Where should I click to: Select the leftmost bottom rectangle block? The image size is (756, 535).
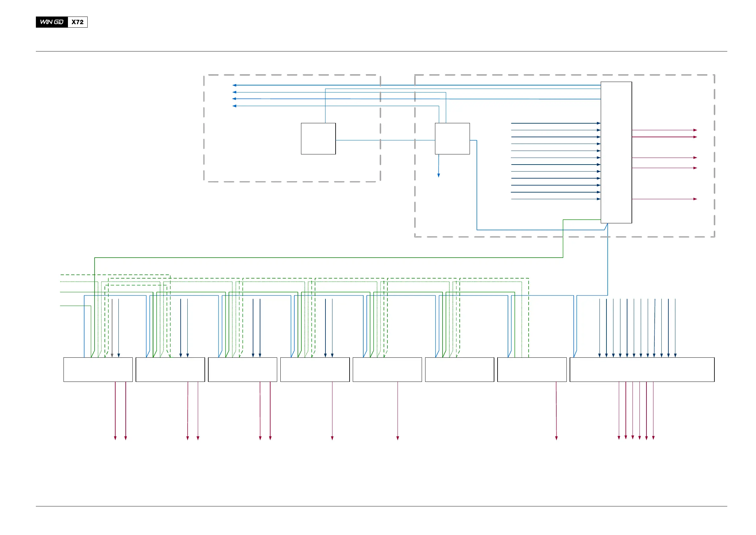pyautogui.click(x=98, y=369)
